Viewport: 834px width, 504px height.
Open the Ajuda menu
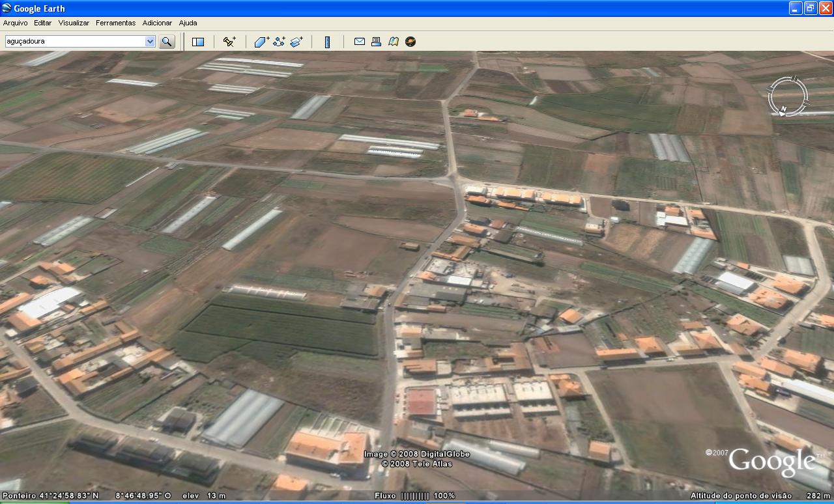pos(188,23)
